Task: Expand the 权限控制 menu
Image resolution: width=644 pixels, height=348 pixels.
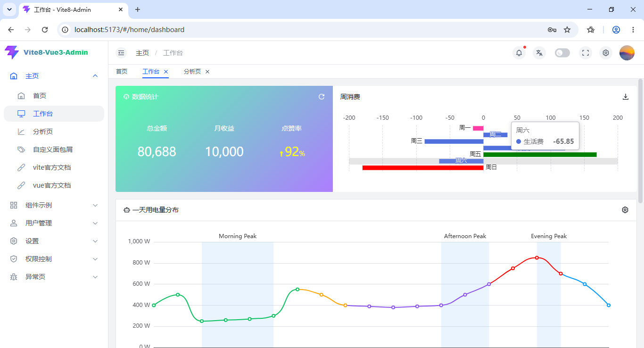Action: (54, 259)
